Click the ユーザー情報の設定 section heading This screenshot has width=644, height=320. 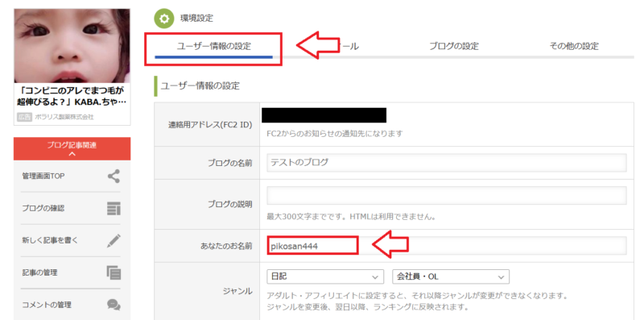(x=200, y=86)
